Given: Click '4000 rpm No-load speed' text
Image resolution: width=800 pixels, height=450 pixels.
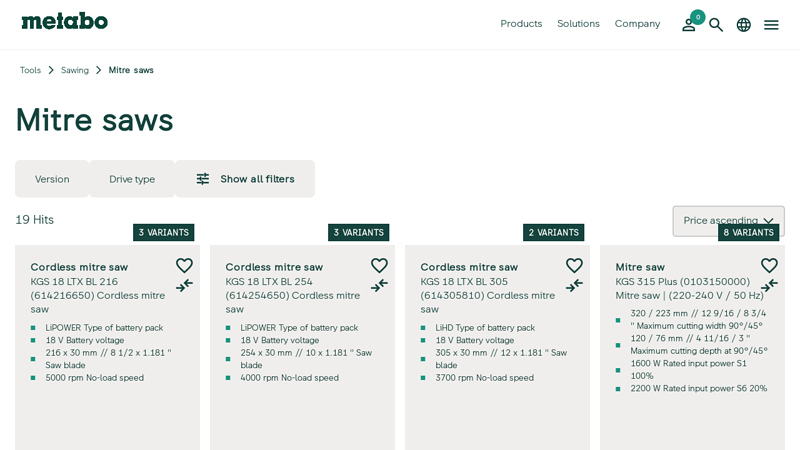Looking at the screenshot, I should pyautogui.click(x=289, y=378).
